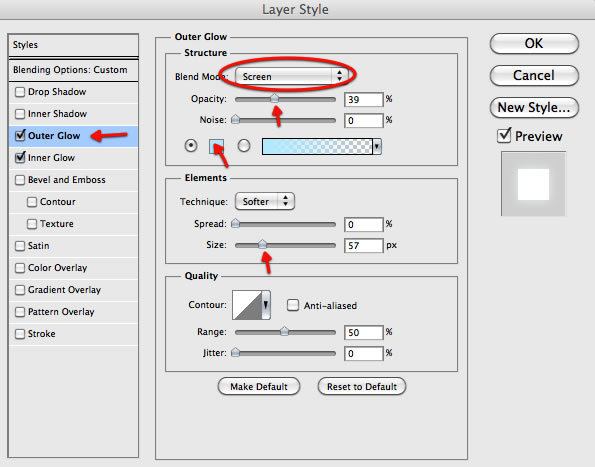Enable Bevel and Emboss checkbox
This screenshot has width=595, height=467.
[x=20, y=180]
